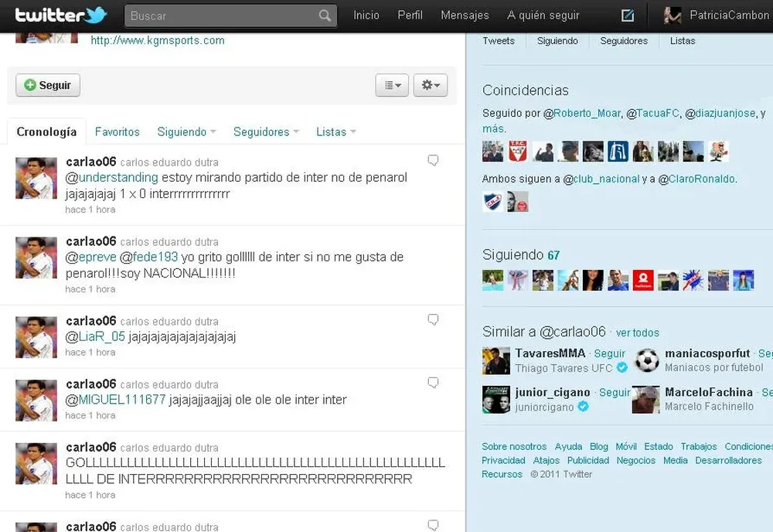Click the search magnifier icon
The width and height of the screenshot is (773, 532).
point(325,15)
